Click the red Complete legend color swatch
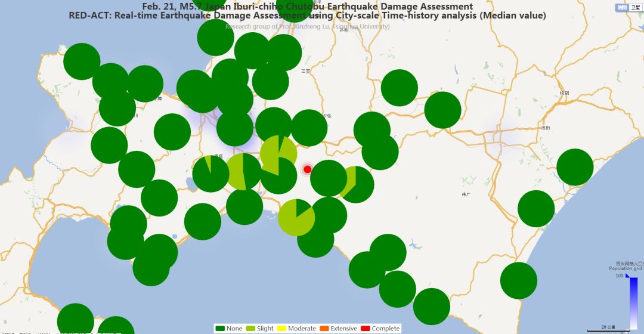 click(366, 329)
